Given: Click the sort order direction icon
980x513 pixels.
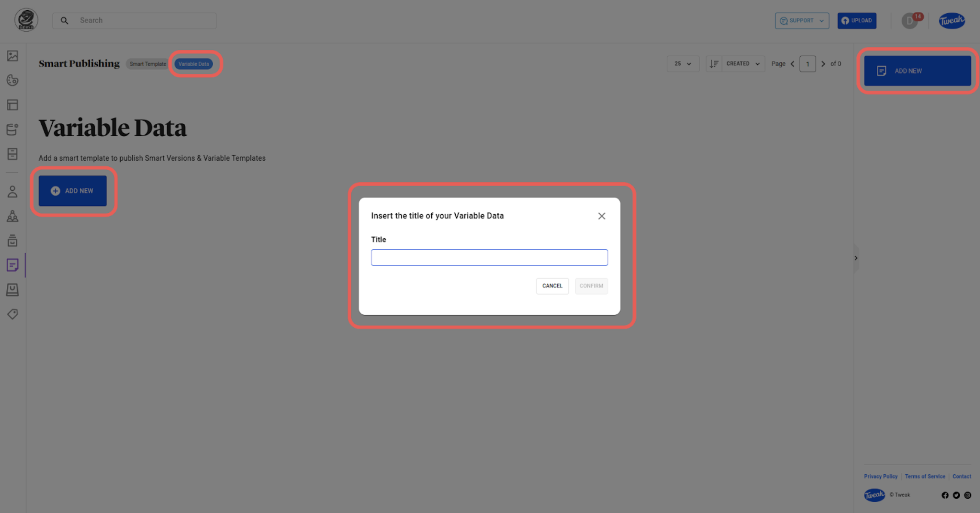Looking at the screenshot, I should pyautogui.click(x=714, y=64).
